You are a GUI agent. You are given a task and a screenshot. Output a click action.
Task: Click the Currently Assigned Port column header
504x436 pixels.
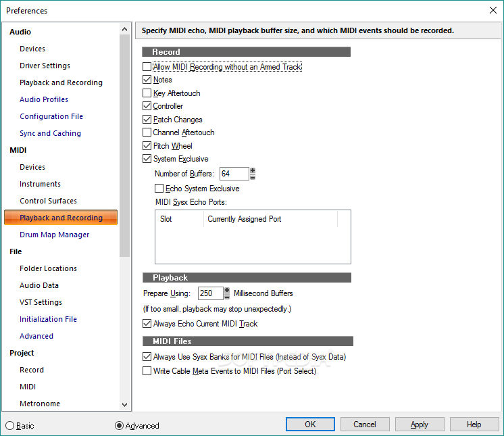coord(271,219)
